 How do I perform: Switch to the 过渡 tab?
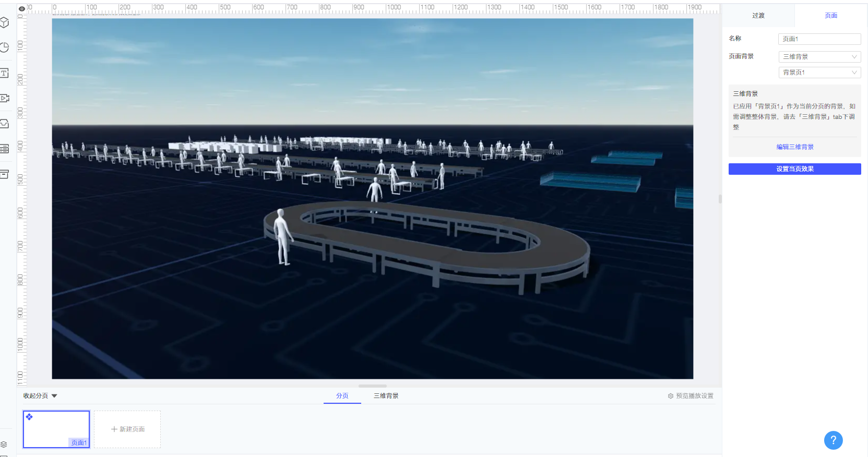pyautogui.click(x=758, y=16)
